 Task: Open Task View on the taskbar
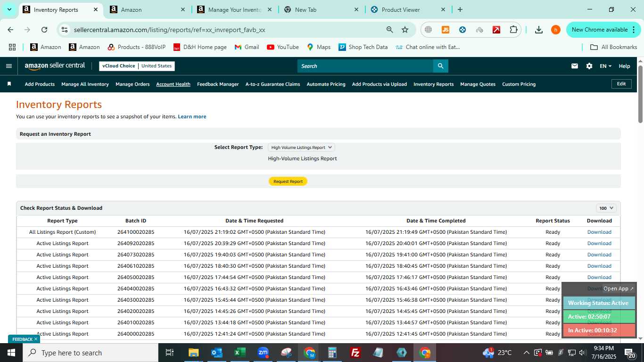pyautogui.click(x=170, y=353)
